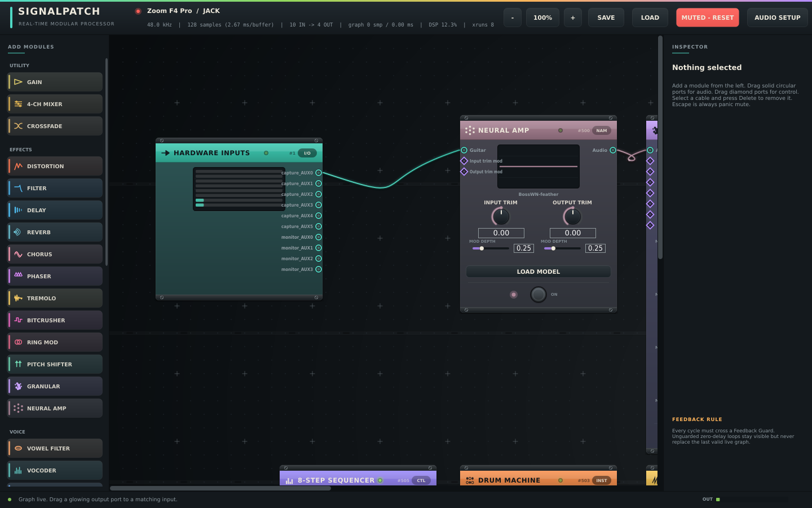The height and width of the screenshot is (508, 812).
Task: Adjust the Output Trim mod depth slider
Action: click(x=562, y=248)
